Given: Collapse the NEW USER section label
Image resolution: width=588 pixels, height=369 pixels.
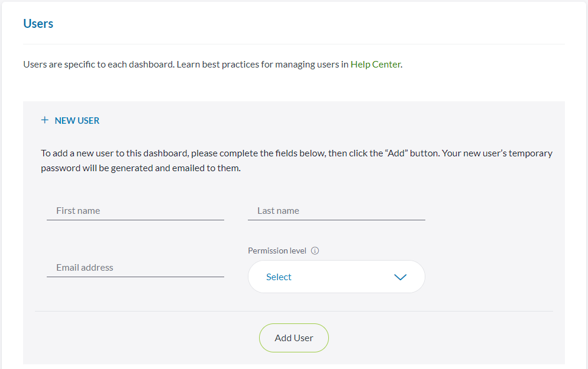Looking at the screenshot, I should click(x=77, y=120).
